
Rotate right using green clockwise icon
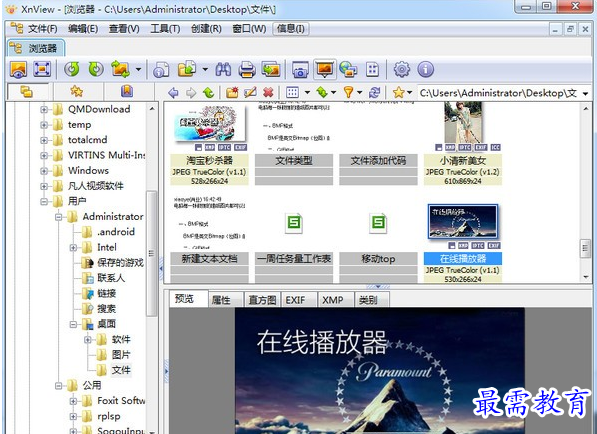point(96,69)
